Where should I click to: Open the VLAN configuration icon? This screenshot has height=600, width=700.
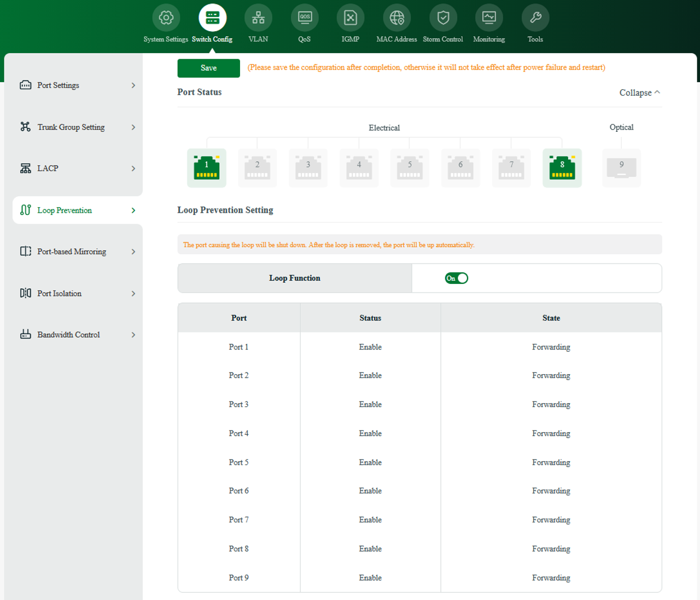click(x=258, y=17)
